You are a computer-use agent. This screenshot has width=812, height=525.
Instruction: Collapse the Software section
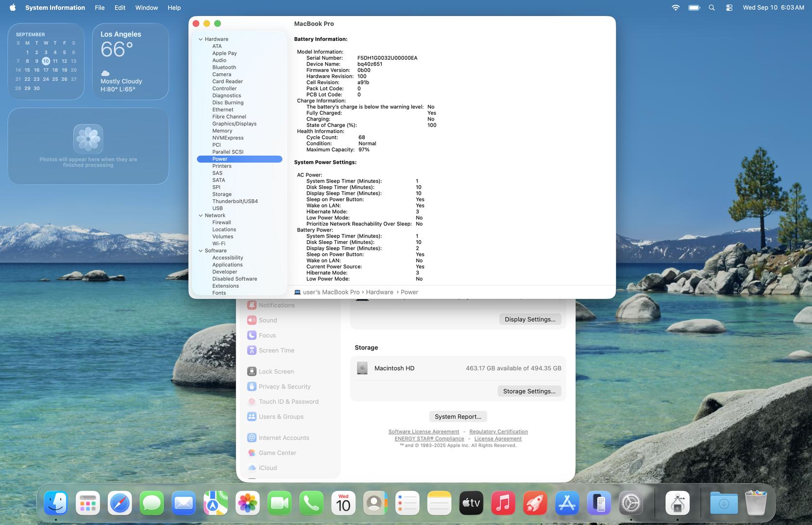[200, 251]
